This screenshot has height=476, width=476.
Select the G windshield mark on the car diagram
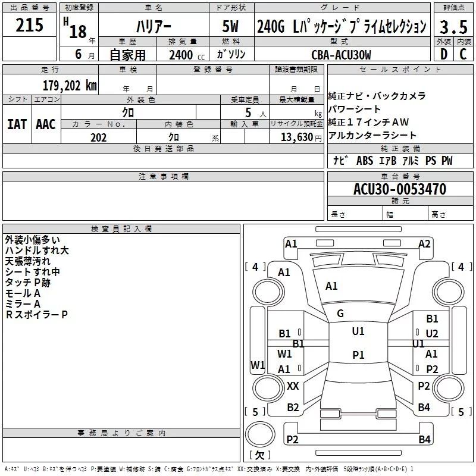tap(340, 314)
